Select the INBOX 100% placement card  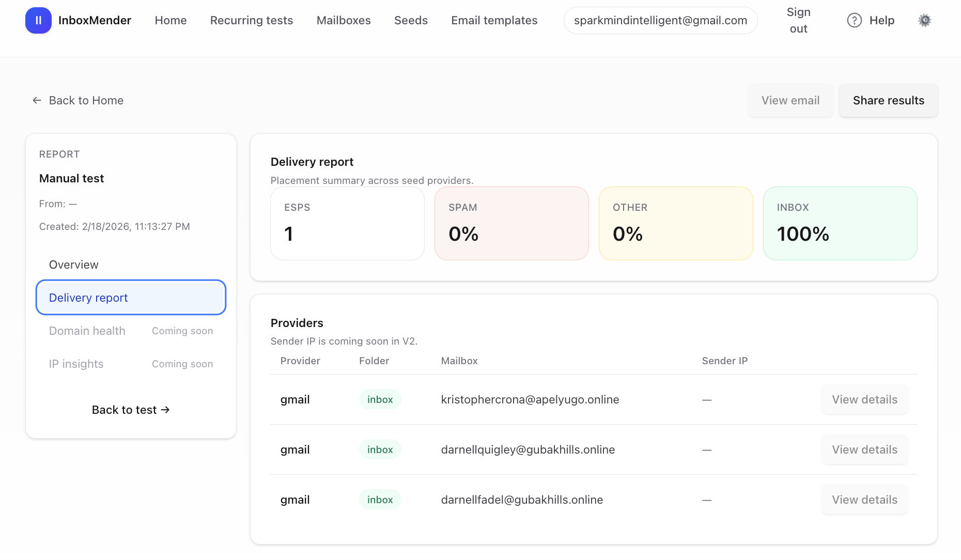840,223
